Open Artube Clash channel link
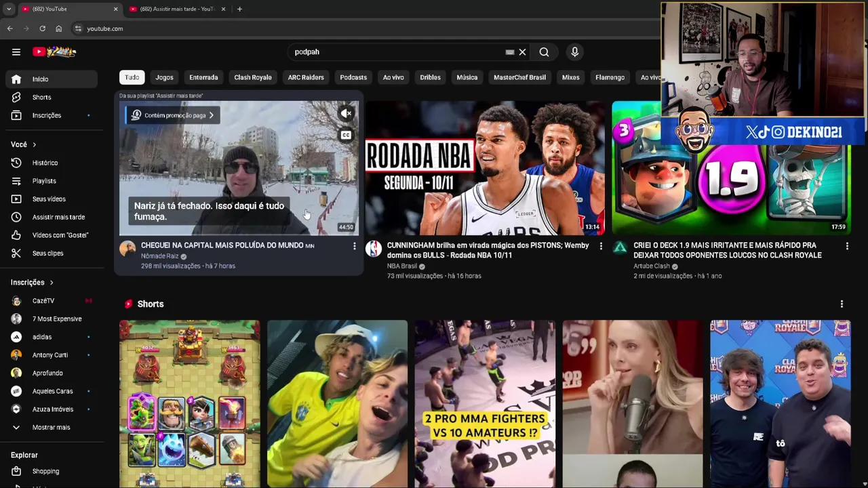 652,266
